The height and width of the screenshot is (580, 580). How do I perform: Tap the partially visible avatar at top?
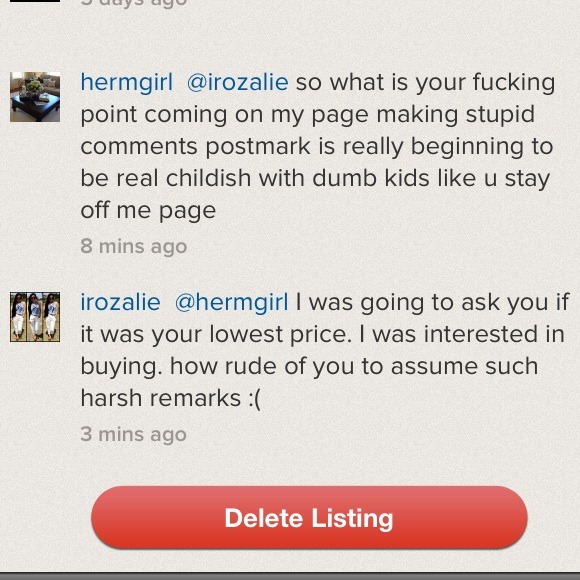pyautogui.click(x=35, y=1)
